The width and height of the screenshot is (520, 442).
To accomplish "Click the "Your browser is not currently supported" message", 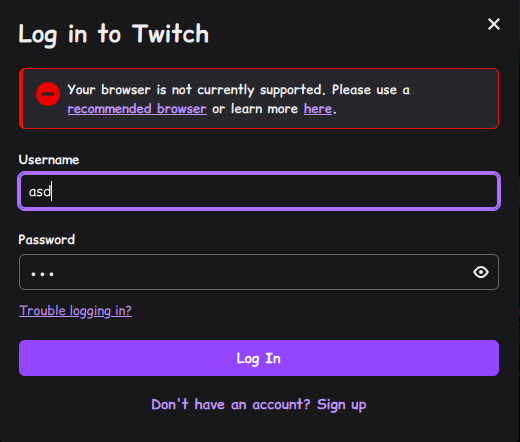I will coord(195,90).
